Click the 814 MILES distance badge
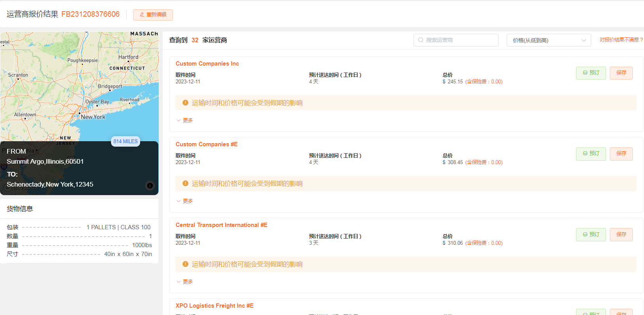Viewport: 644px width, 315px height. (125, 142)
